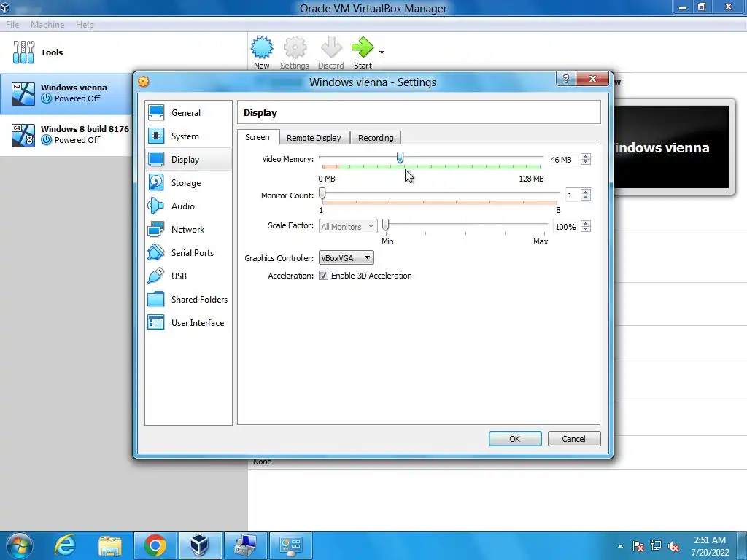Select the Windows vienna virtual machine
The height and width of the screenshot is (560, 747).
point(66,93)
